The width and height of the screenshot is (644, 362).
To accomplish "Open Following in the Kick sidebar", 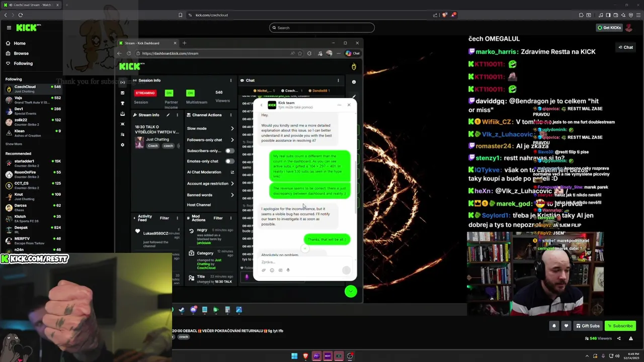I will [x=23, y=63].
